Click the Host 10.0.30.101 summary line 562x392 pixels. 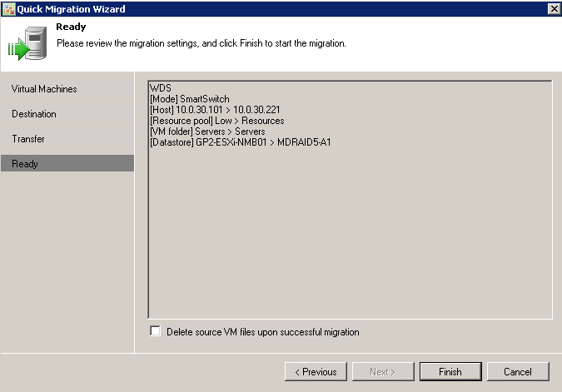tap(214, 110)
